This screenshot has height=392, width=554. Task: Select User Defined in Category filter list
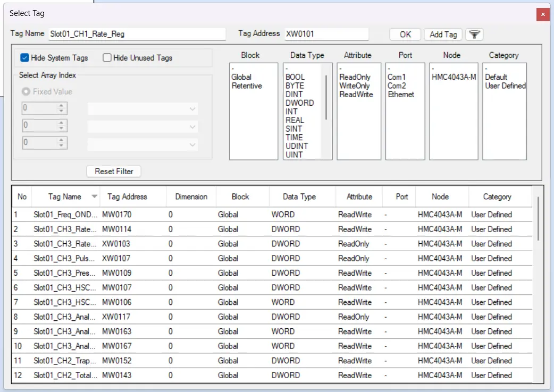(x=505, y=86)
